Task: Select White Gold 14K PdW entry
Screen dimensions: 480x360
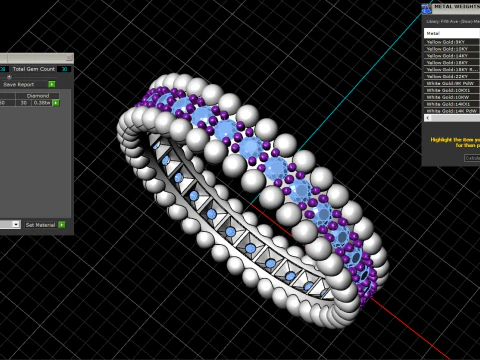Action: tap(452, 111)
